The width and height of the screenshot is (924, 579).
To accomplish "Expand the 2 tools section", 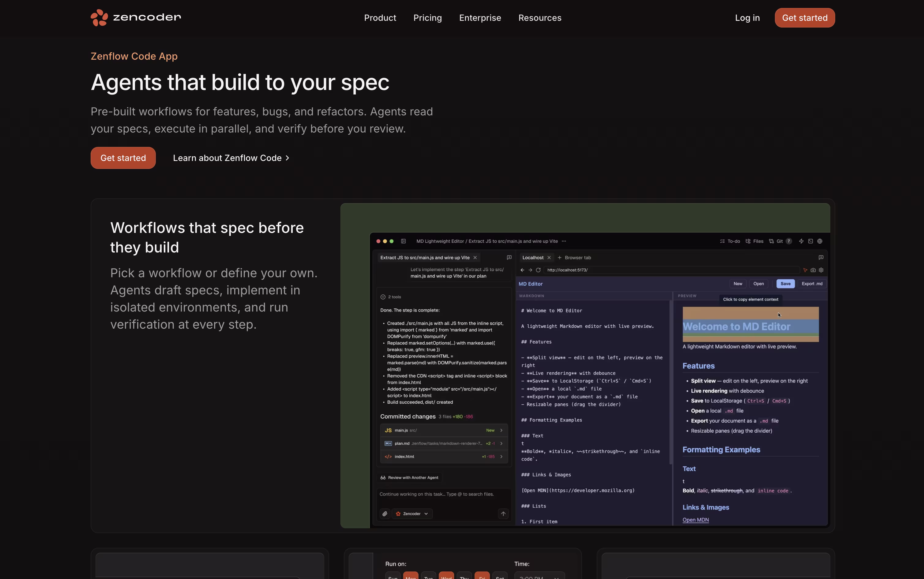I will point(391,297).
